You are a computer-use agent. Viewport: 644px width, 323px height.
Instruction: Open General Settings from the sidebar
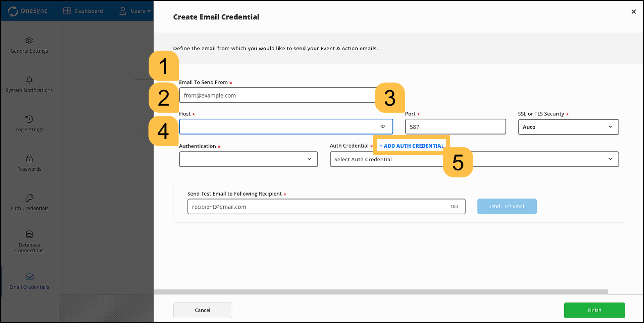pos(29,45)
